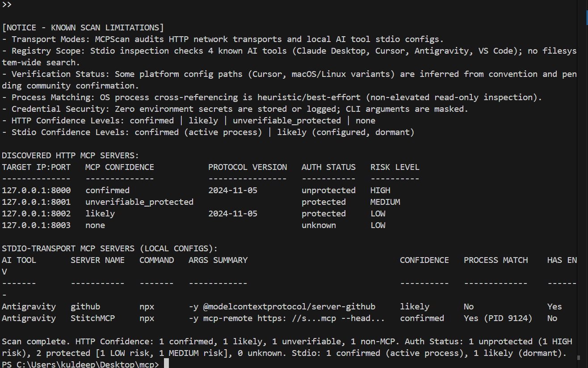Click the StitchMCP server name
The height and width of the screenshot is (368, 588).
point(90,318)
